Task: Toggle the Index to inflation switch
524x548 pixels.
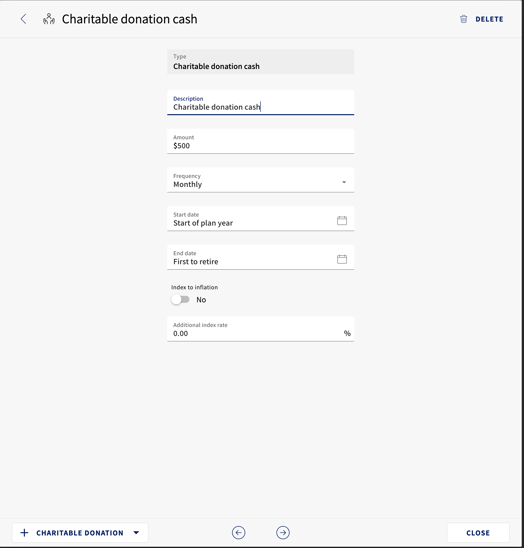Action: point(180,300)
